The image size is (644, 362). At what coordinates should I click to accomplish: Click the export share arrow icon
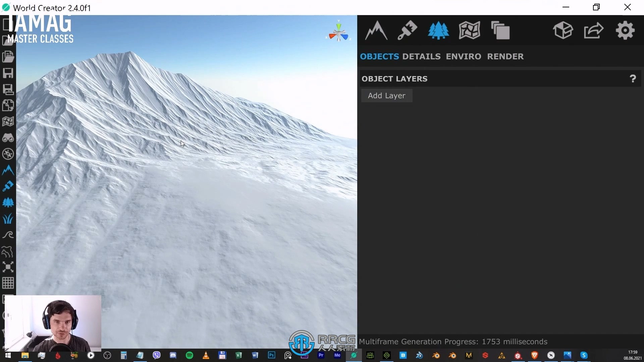pyautogui.click(x=594, y=31)
